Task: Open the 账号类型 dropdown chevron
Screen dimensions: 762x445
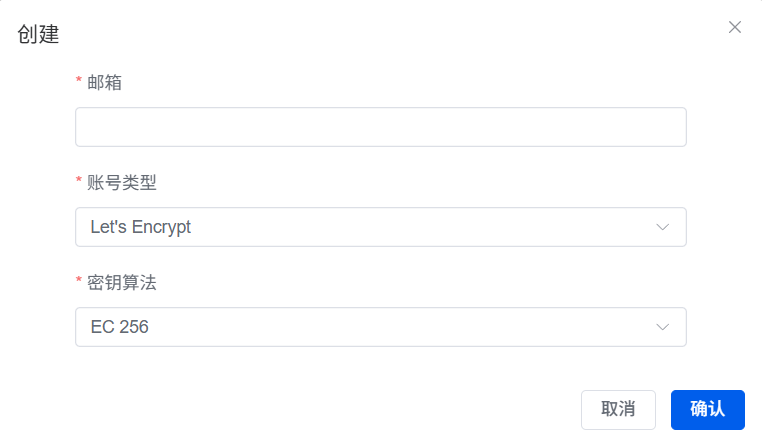Action: (x=662, y=227)
